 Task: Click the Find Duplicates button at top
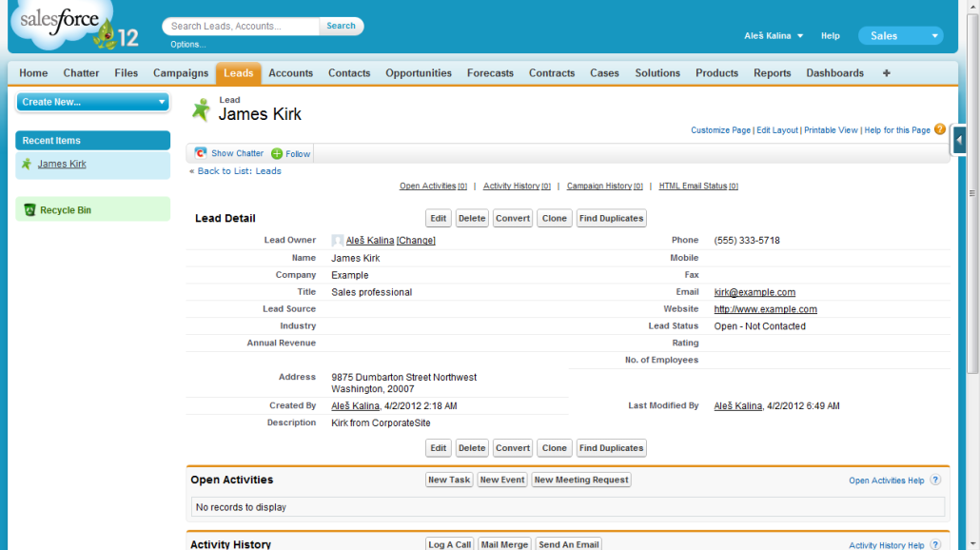click(611, 219)
